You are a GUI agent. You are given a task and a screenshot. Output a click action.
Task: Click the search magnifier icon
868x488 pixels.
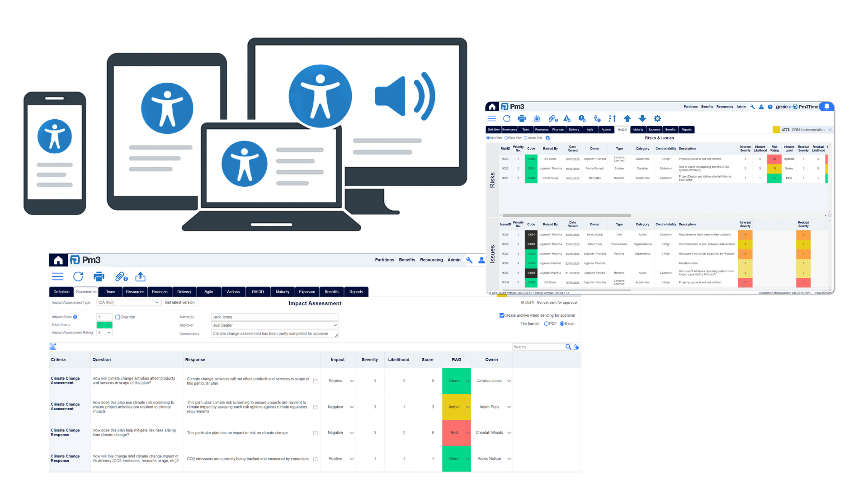(568, 347)
